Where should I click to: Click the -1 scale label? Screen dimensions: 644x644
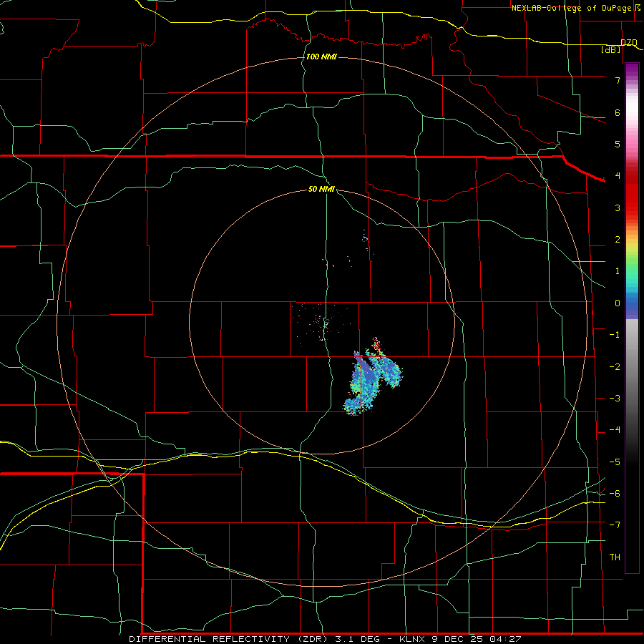tap(615, 335)
